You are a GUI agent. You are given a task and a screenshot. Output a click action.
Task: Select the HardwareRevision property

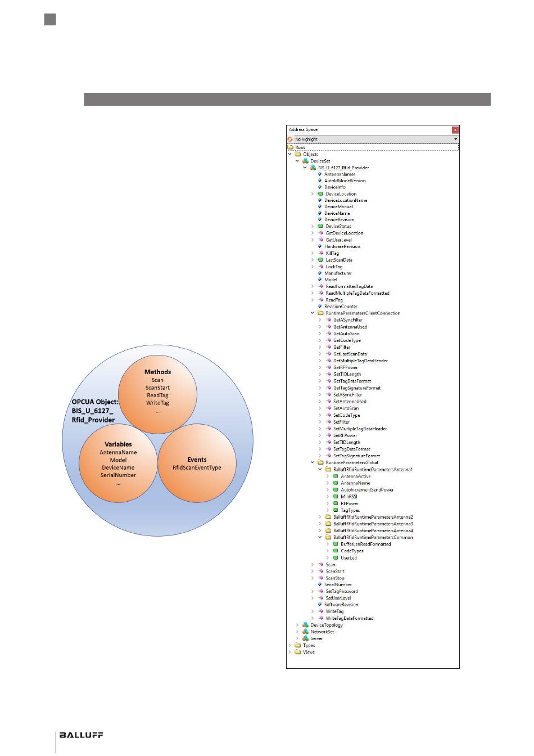[x=342, y=246]
